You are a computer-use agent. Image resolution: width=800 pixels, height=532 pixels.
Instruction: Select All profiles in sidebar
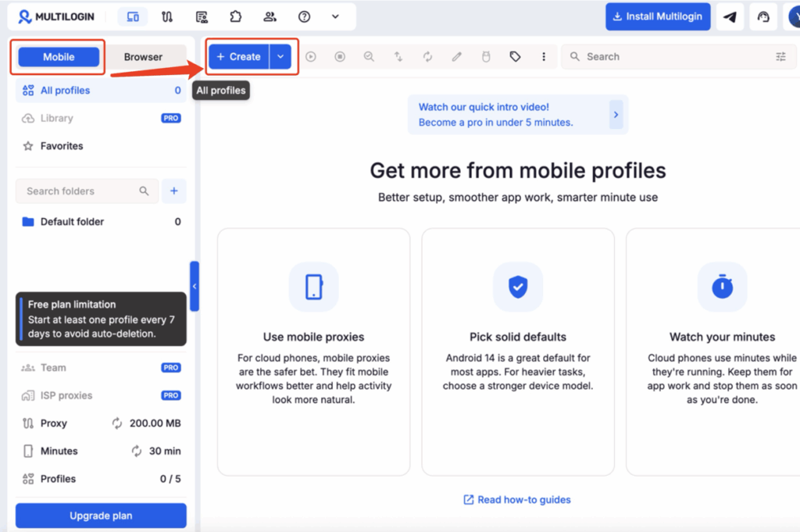101,91
